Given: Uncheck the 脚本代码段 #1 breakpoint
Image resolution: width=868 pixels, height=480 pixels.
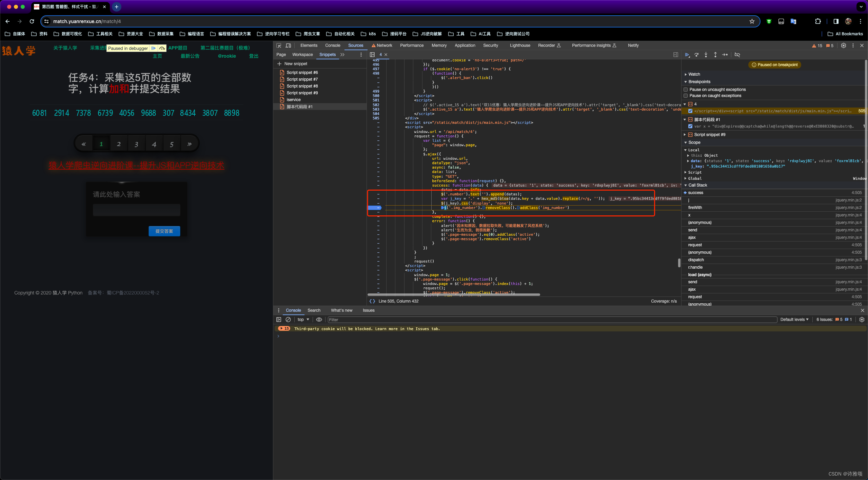Looking at the screenshot, I should pyautogui.click(x=690, y=126).
